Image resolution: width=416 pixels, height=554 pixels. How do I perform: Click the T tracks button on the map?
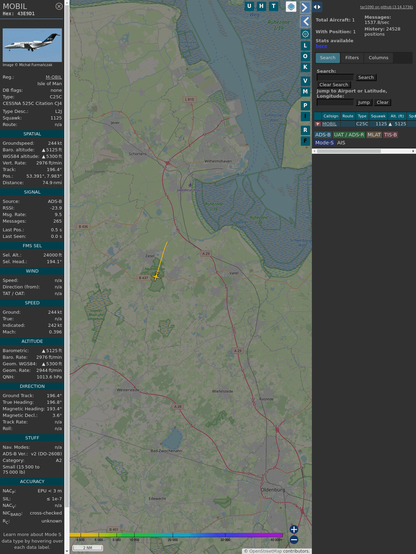[274, 6]
